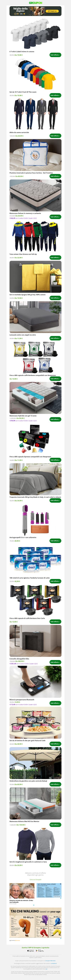Click Vedi offerta for Lenzuolo sotto con angoli
The height and width of the screenshot is (980, 71).
pyautogui.click(x=55, y=338)
